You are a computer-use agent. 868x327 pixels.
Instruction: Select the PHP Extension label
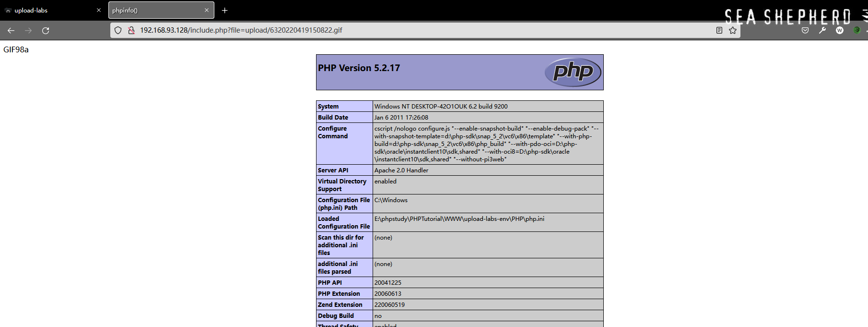click(x=339, y=294)
